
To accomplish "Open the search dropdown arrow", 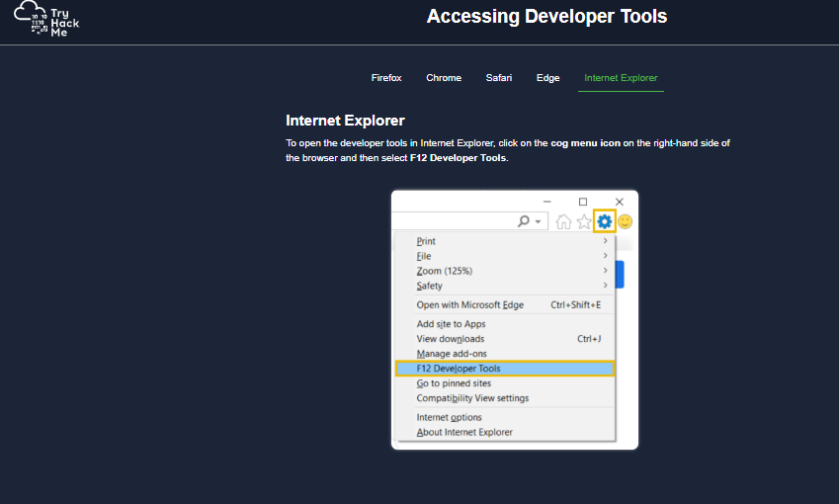I will click(538, 221).
